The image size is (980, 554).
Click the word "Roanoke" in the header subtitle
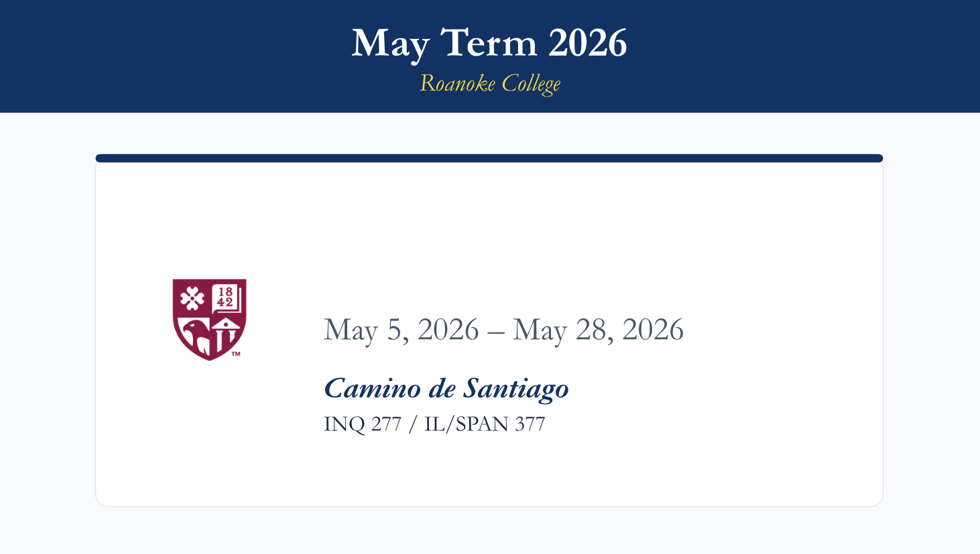[x=457, y=84]
